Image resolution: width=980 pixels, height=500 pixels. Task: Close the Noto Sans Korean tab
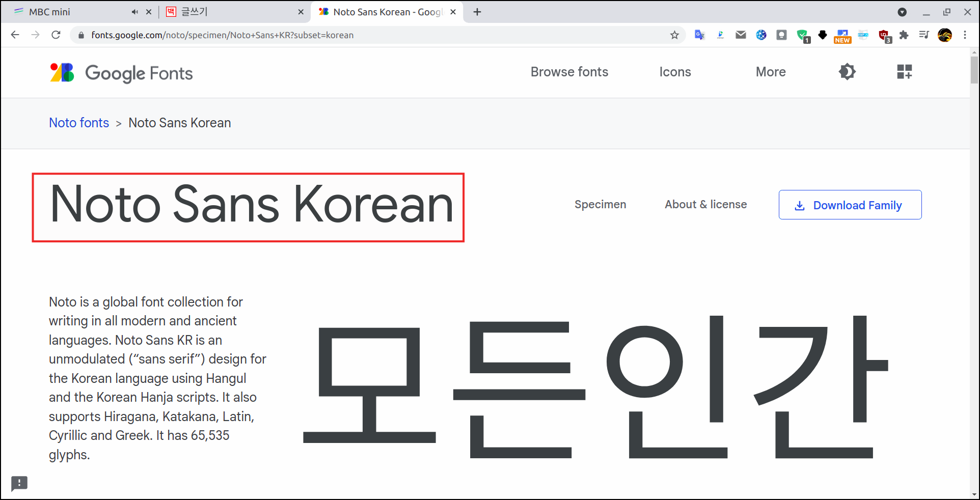[x=453, y=12]
